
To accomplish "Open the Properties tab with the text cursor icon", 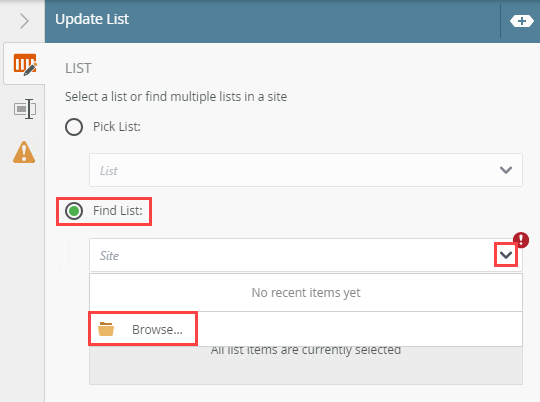I will click(25, 109).
